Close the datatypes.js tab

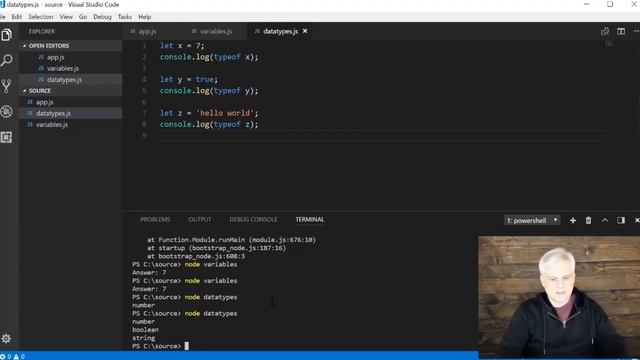pos(305,31)
